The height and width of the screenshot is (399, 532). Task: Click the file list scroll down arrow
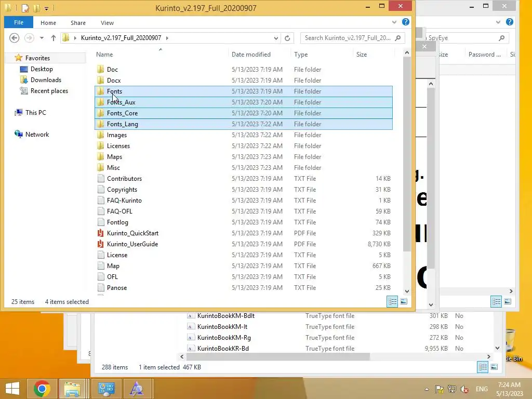pyautogui.click(x=407, y=291)
